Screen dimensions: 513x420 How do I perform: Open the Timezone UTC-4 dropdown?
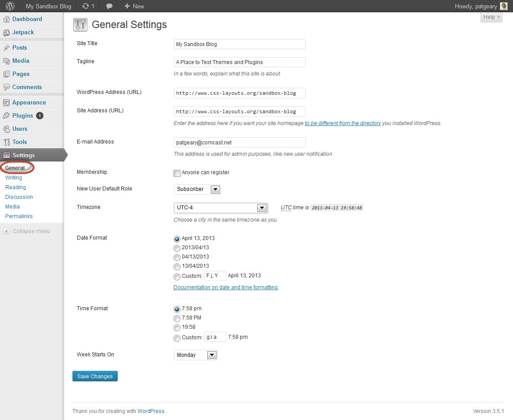[x=220, y=208]
